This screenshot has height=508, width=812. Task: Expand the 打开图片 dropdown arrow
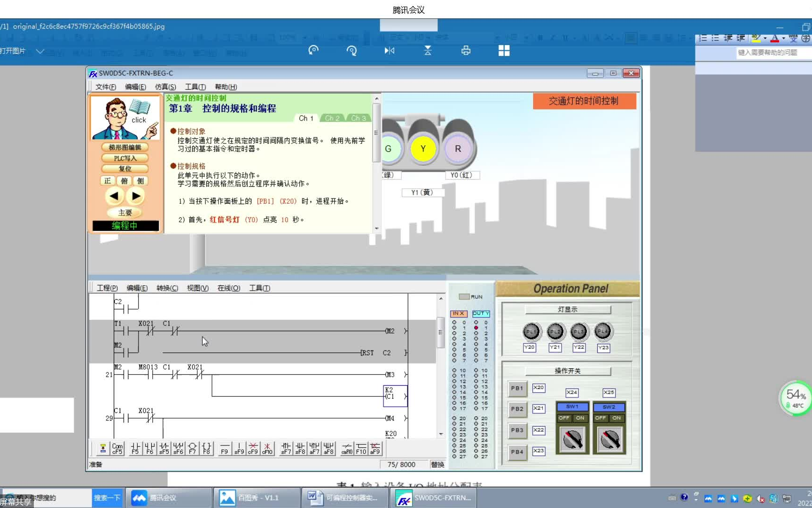pyautogui.click(x=40, y=51)
